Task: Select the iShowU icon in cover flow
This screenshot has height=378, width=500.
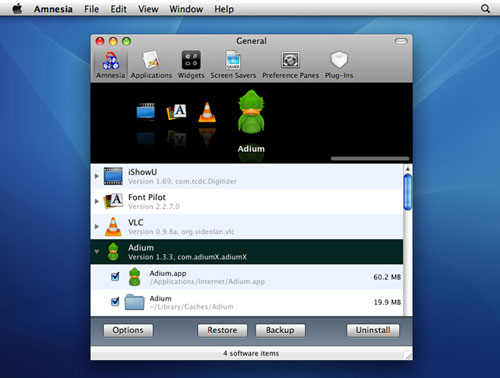Action: [x=146, y=112]
